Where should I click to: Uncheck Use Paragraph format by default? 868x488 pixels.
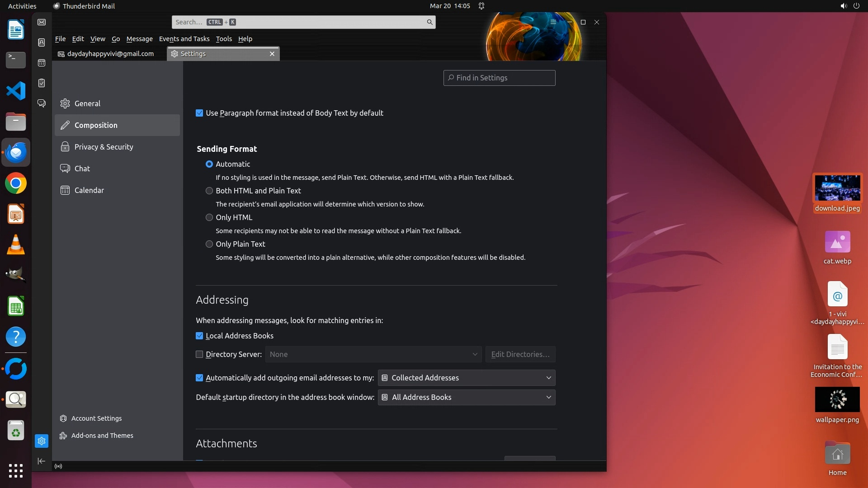tap(199, 113)
